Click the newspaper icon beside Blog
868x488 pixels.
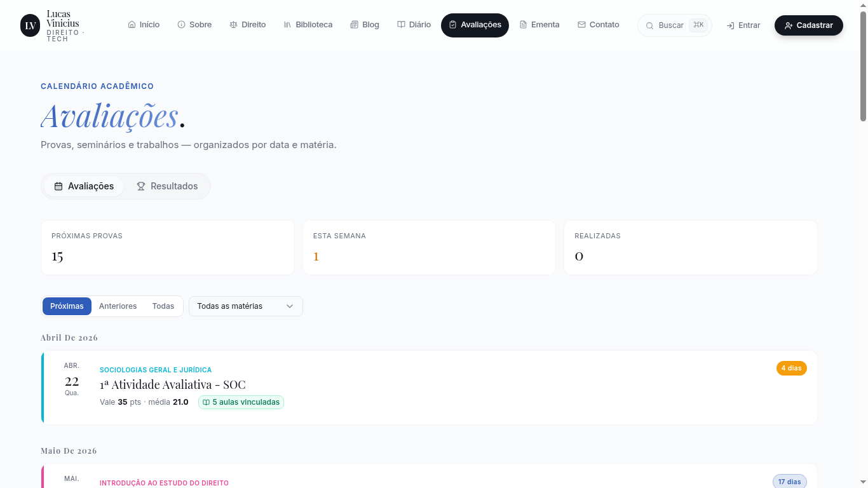(354, 25)
